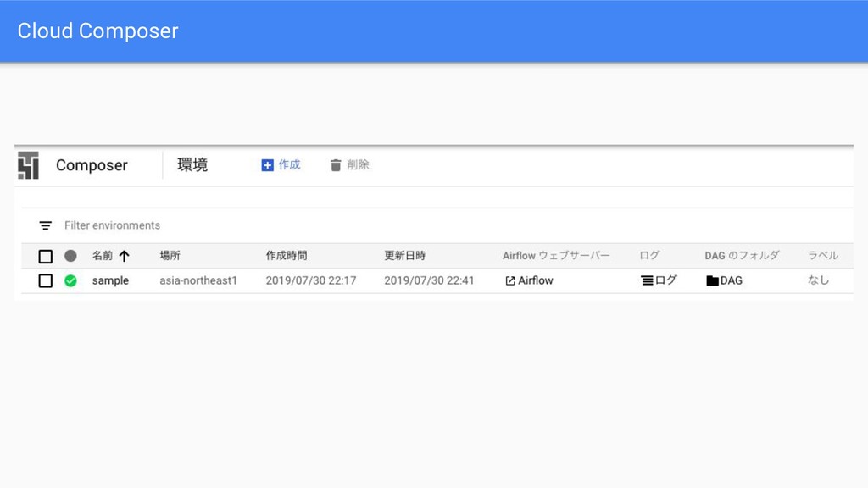
Task: Open the DAG folder link
Action: point(724,280)
